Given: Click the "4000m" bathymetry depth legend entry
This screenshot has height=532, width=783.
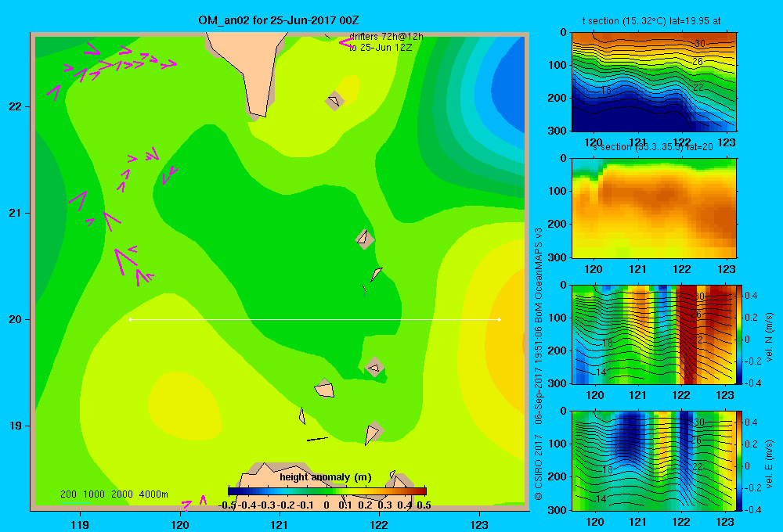Looking at the screenshot, I should pos(153,494).
